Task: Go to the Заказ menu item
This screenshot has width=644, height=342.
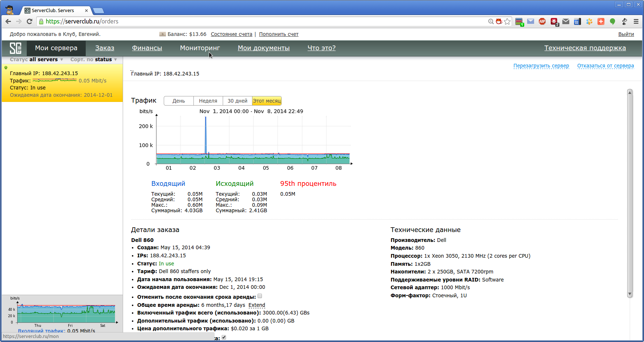Action: tap(105, 48)
